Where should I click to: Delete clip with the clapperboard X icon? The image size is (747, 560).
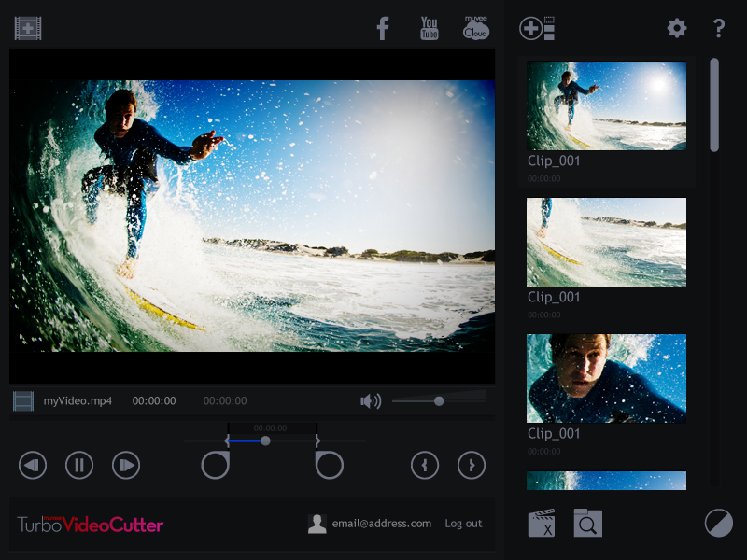(542, 523)
